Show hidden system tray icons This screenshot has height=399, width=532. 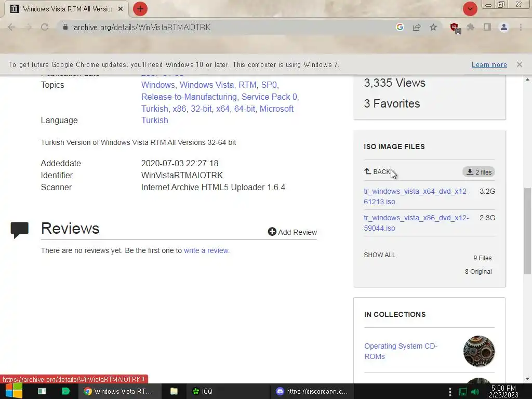click(x=450, y=391)
